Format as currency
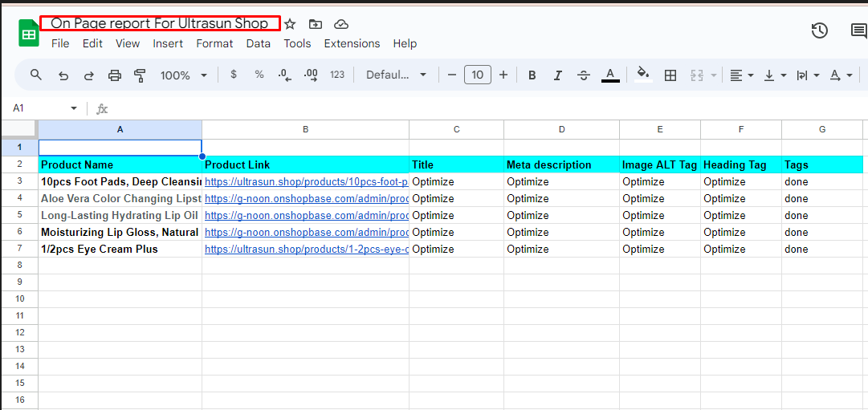 (x=233, y=75)
